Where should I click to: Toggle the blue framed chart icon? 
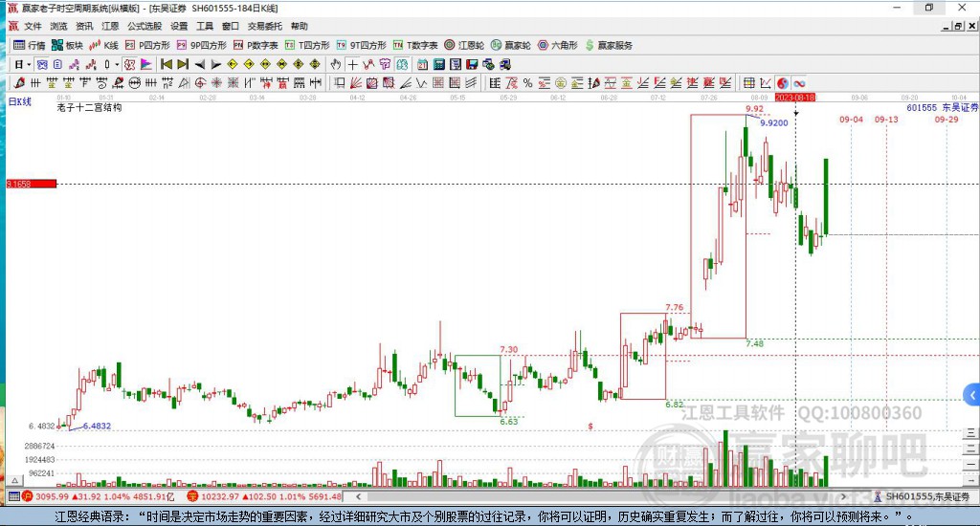41,64
